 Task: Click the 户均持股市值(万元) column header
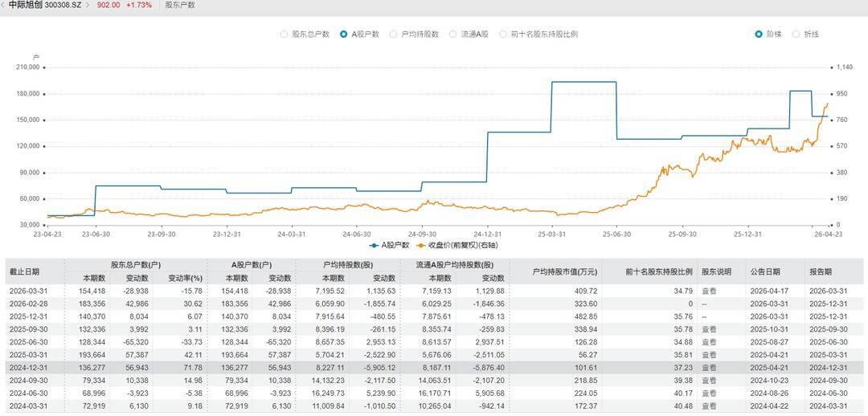[555, 271]
